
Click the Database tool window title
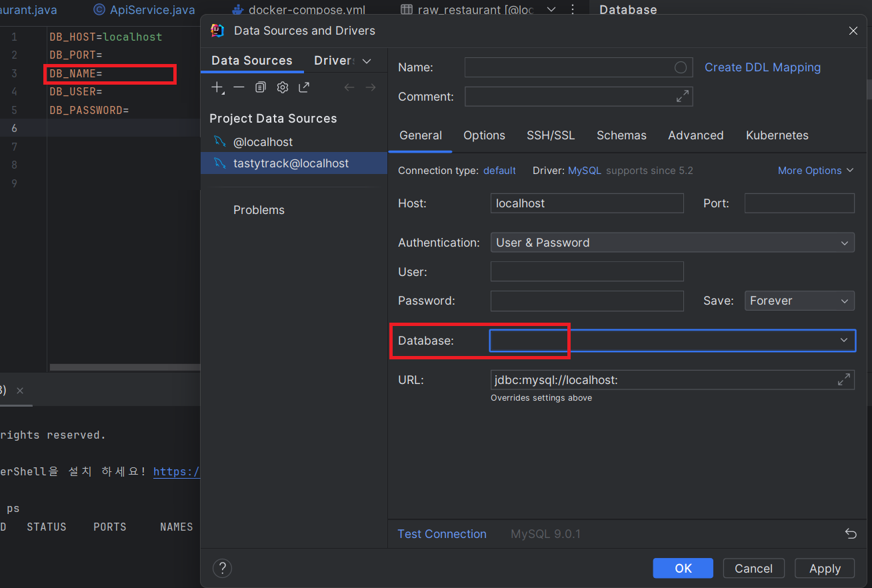tap(628, 9)
